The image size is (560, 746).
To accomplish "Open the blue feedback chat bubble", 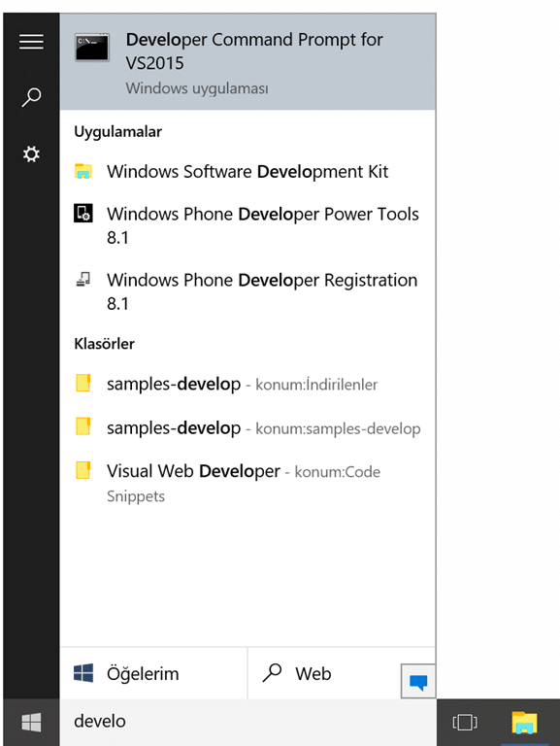I will pyautogui.click(x=418, y=681).
